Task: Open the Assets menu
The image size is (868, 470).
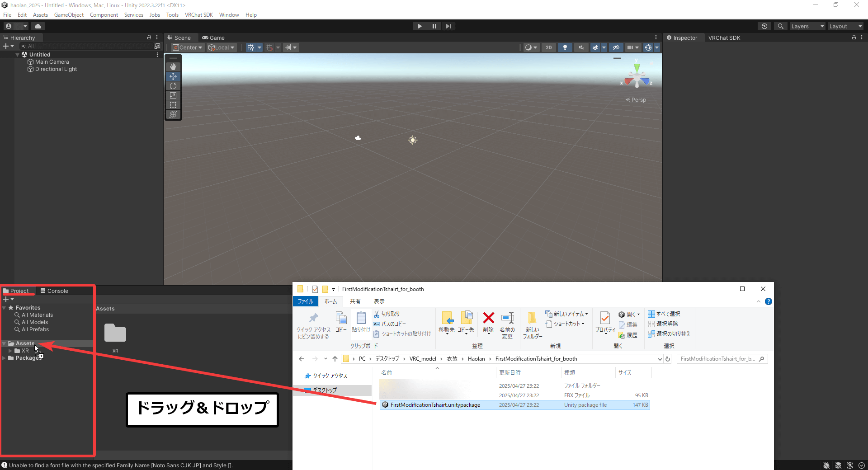Action: pos(40,15)
